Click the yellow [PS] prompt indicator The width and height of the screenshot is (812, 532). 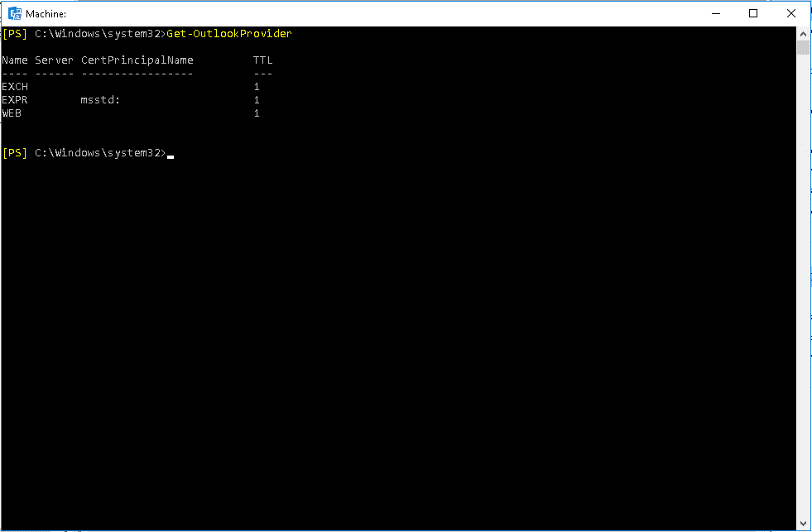pos(14,33)
